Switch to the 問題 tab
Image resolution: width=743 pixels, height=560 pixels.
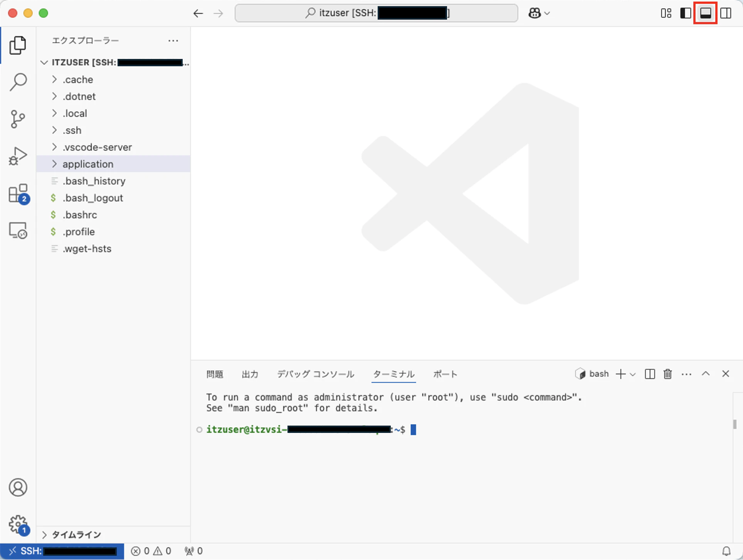[x=215, y=374]
